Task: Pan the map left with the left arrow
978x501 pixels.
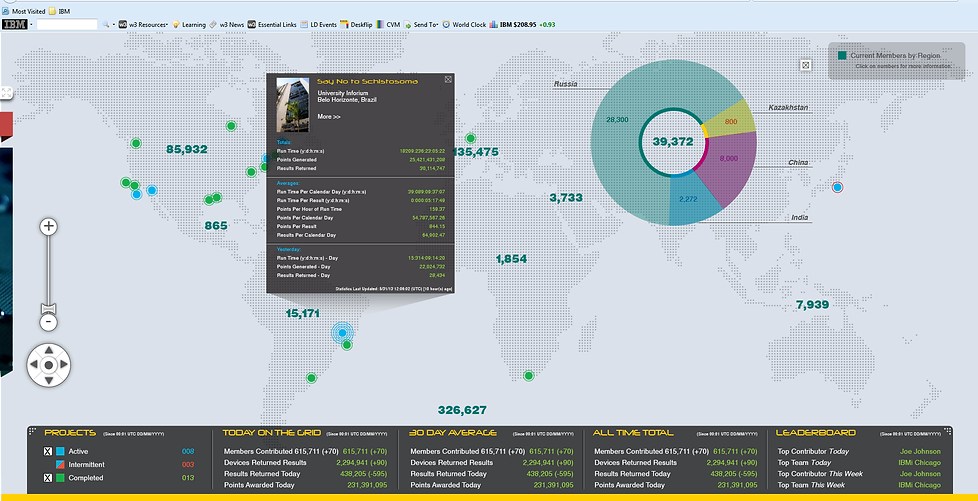Action: coord(34,364)
